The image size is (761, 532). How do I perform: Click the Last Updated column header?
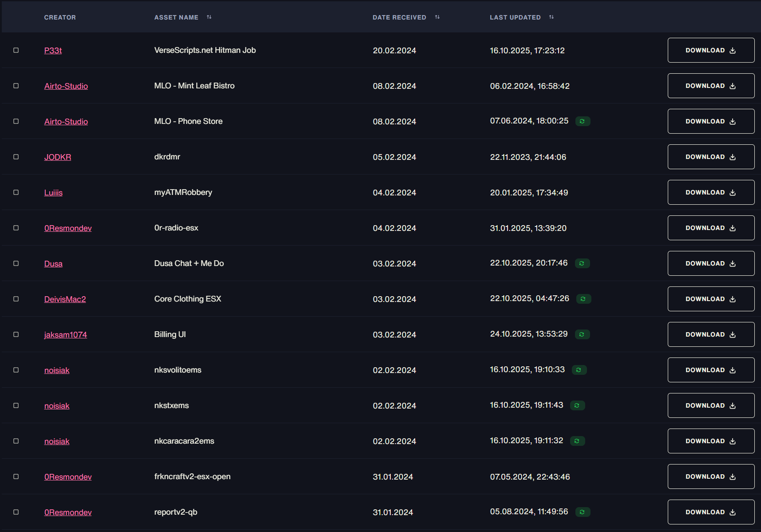tap(515, 17)
